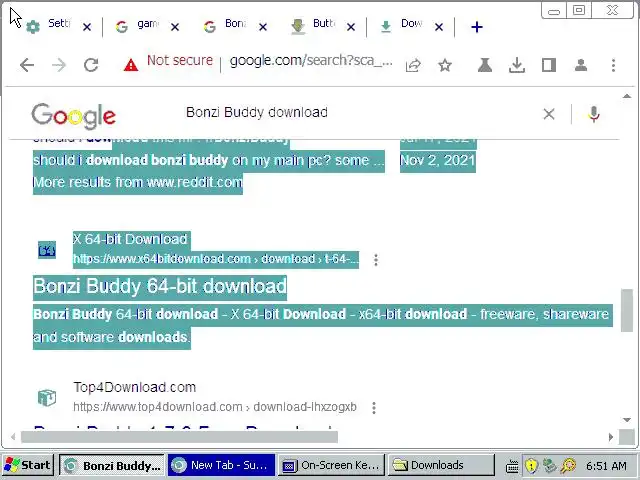The image size is (640, 480).
Task: Open browser downloads icon in toolbar
Action: click(x=517, y=65)
